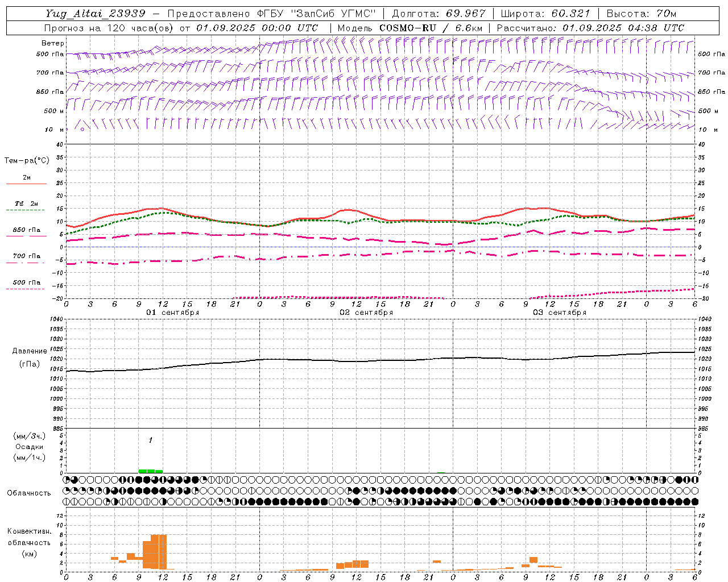The image size is (728, 582).
Task: Click the station title Yug_Altai_23939
Action: point(95,13)
